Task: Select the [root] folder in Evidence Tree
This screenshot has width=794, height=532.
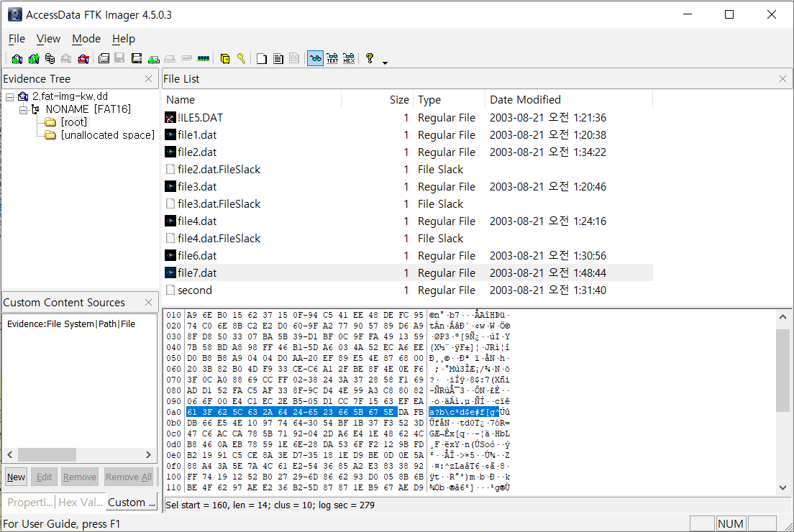Action: pyautogui.click(x=74, y=122)
